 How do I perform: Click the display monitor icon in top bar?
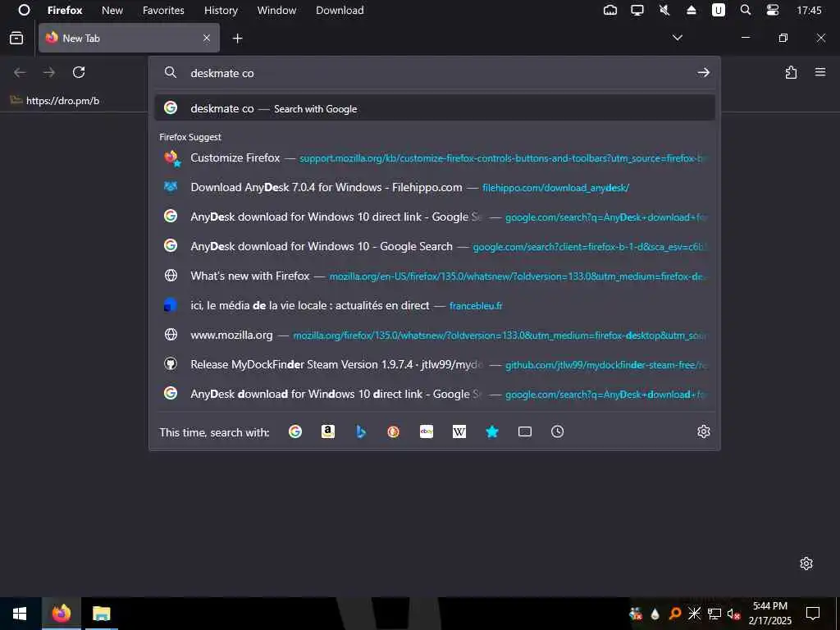(637, 10)
